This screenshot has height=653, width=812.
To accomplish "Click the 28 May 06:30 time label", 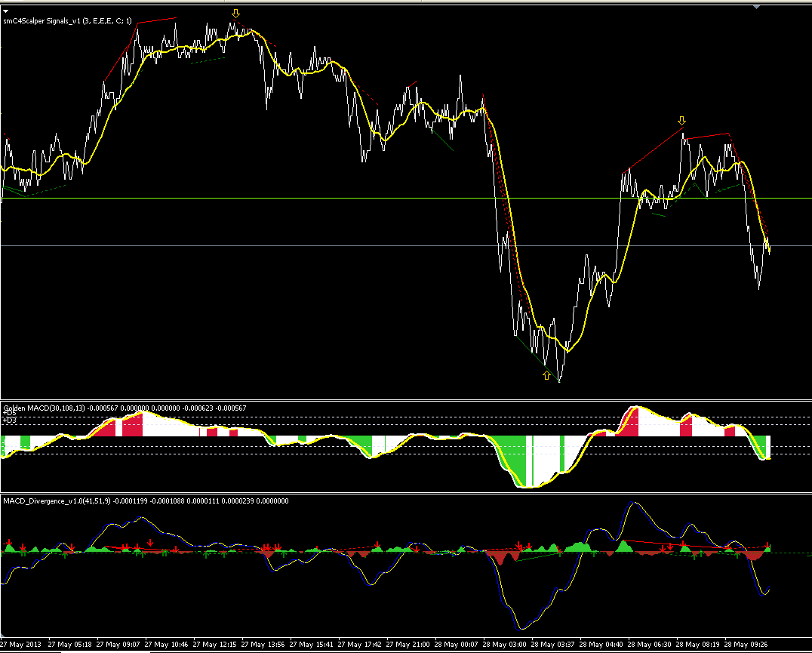I will point(650,644).
